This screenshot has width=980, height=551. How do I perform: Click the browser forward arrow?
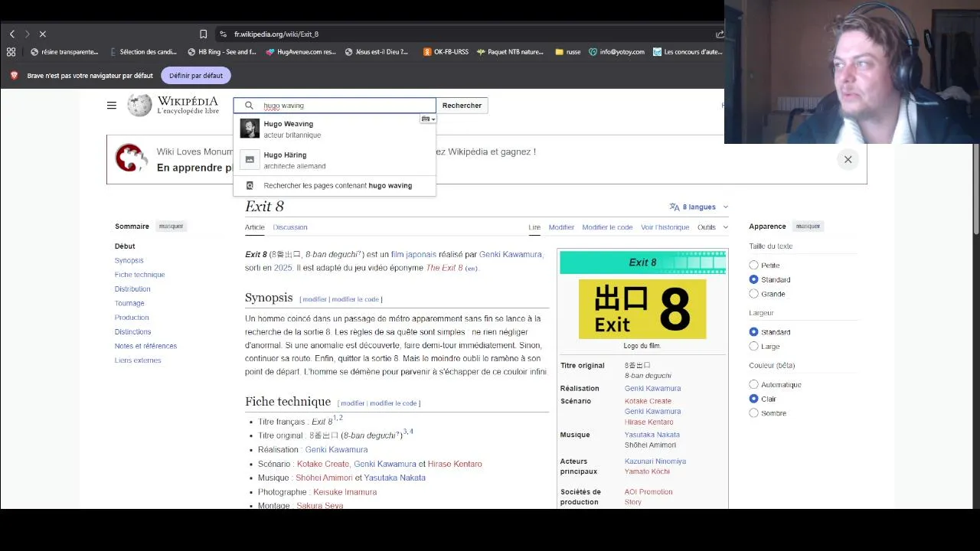(x=27, y=34)
